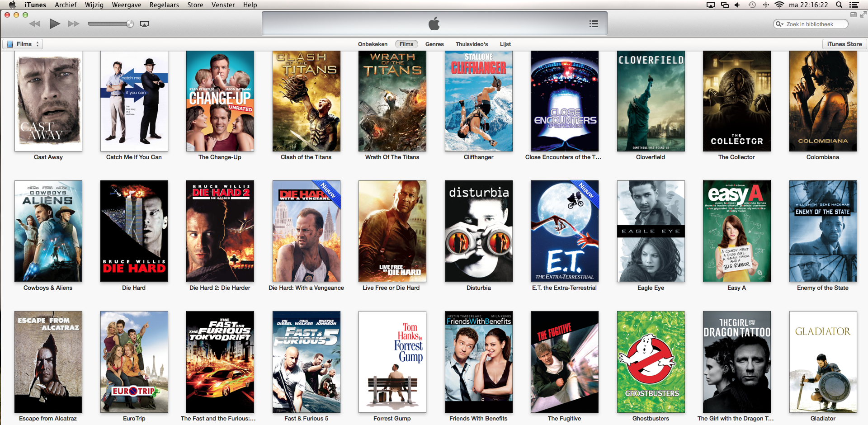The height and width of the screenshot is (425, 868).
Task: Select the Cliffhanger poster
Action: click(479, 101)
